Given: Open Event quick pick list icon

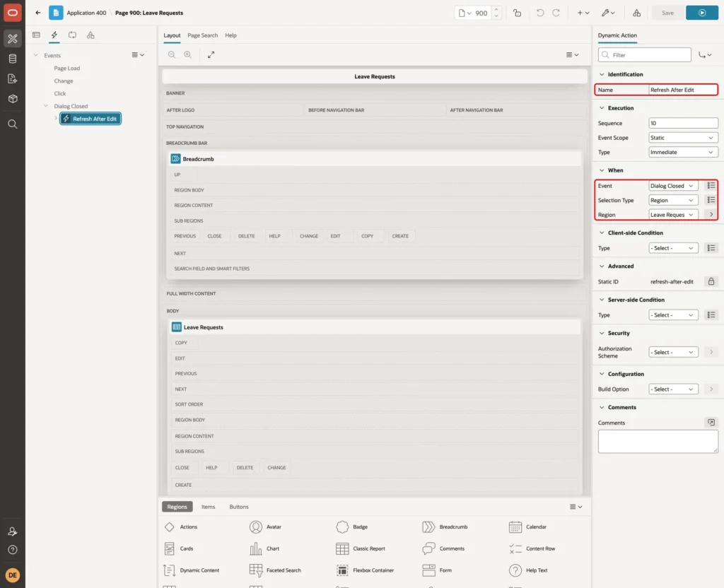Looking at the screenshot, I should pyautogui.click(x=711, y=186).
